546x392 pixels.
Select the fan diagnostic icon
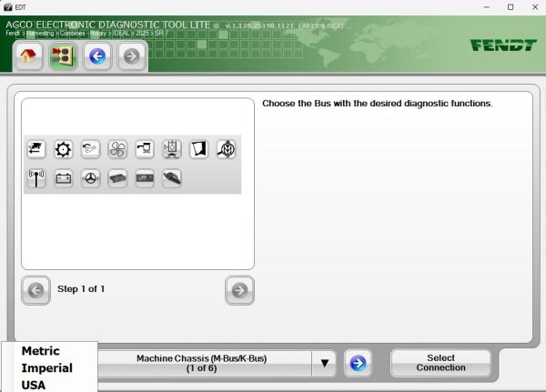117,149
